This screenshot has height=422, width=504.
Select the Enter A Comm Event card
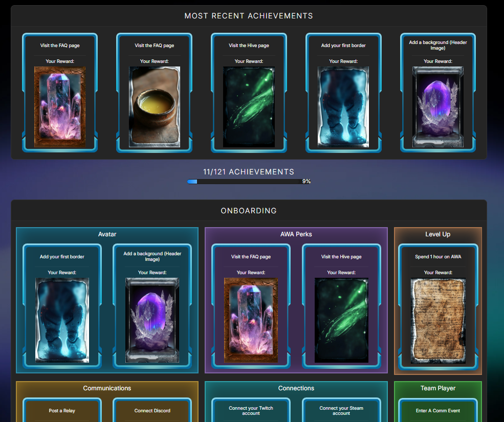click(438, 410)
